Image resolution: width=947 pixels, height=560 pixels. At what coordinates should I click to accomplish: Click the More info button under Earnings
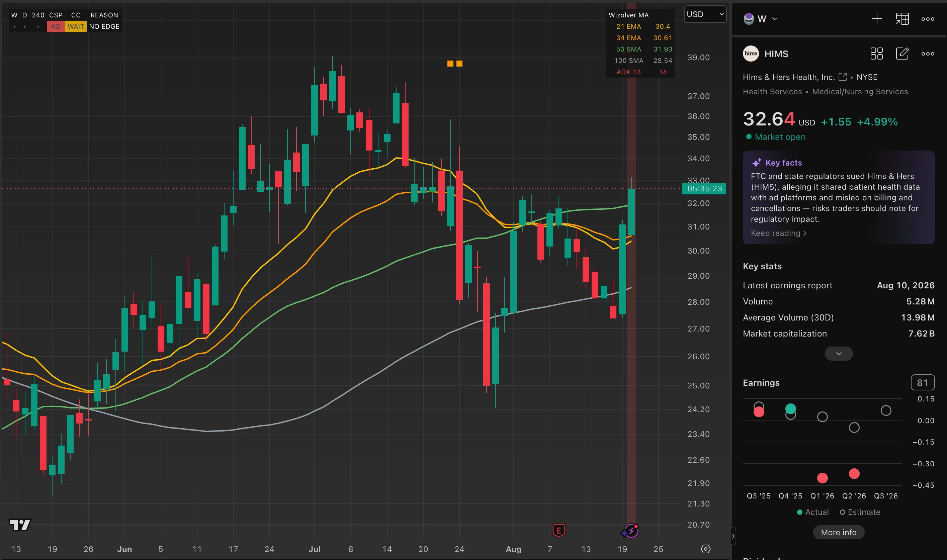(838, 533)
